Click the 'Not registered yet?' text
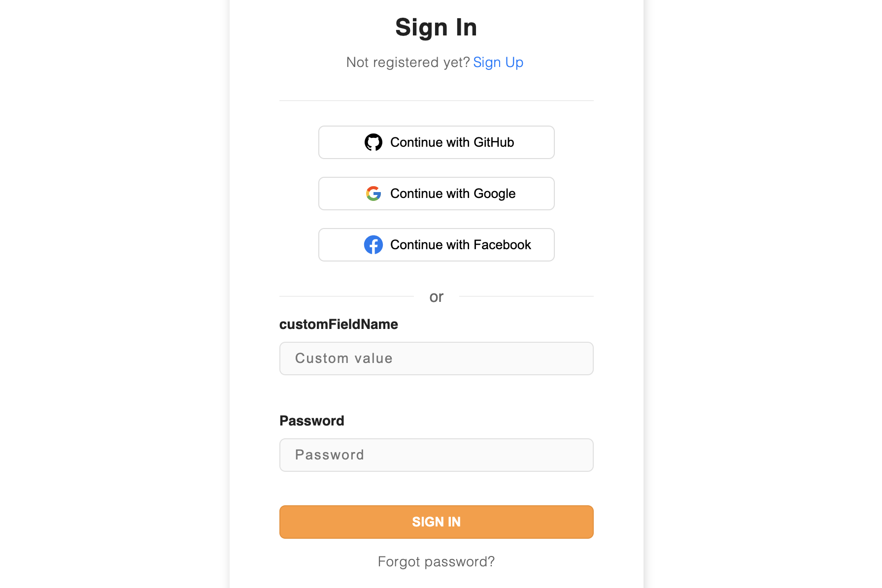The width and height of the screenshot is (882, 588). click(x=407, y=62)
